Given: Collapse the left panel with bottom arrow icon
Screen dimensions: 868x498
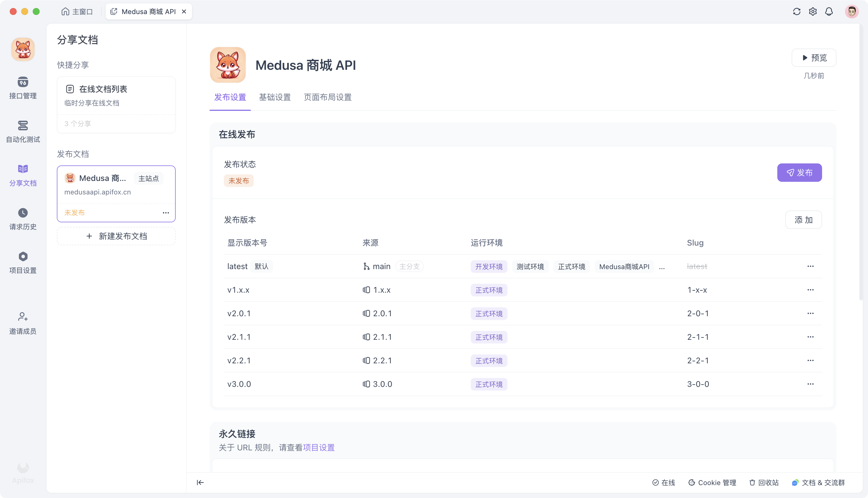Looking at the screenshot, I should (200, 482).
